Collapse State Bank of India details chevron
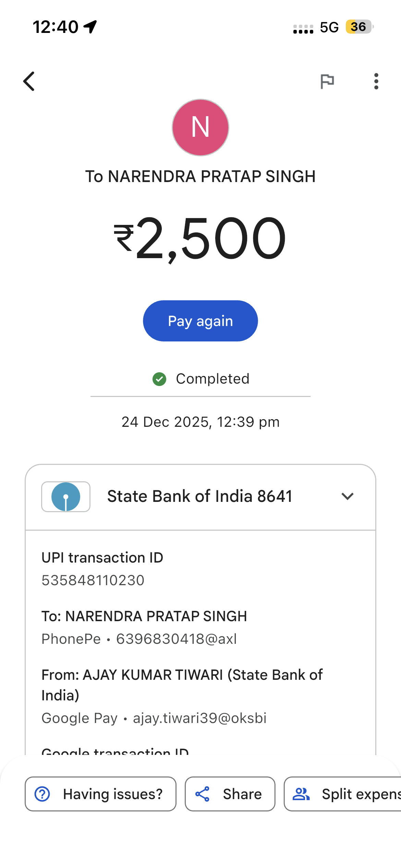This screenshot has width=401, height=868. pos(348,496)
